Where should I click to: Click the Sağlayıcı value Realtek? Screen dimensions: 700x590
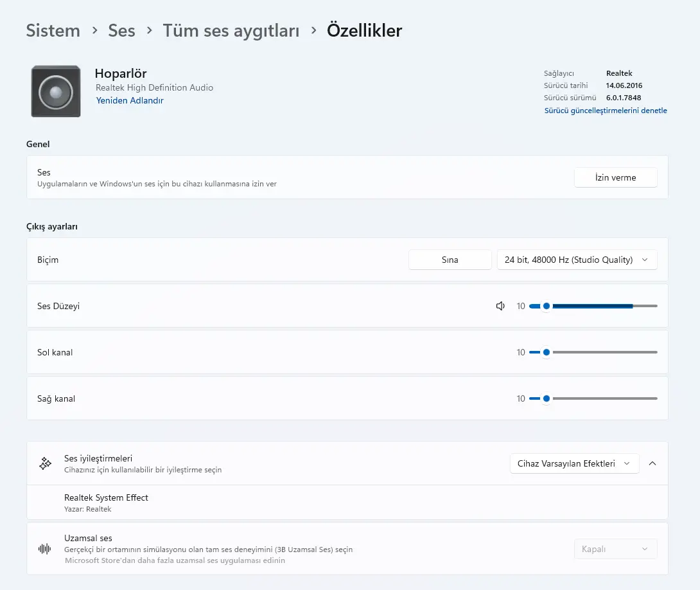click(x=619, y=73)
